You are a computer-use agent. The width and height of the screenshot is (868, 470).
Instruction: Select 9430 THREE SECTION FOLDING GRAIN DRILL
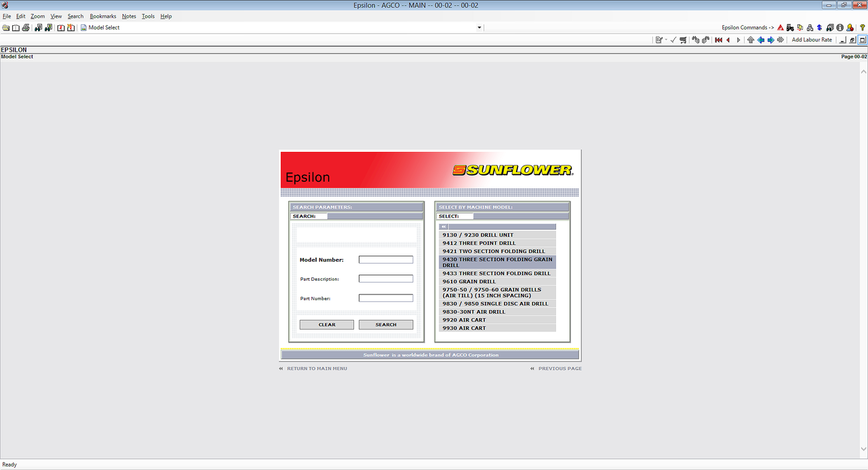(x=497, y=262)
